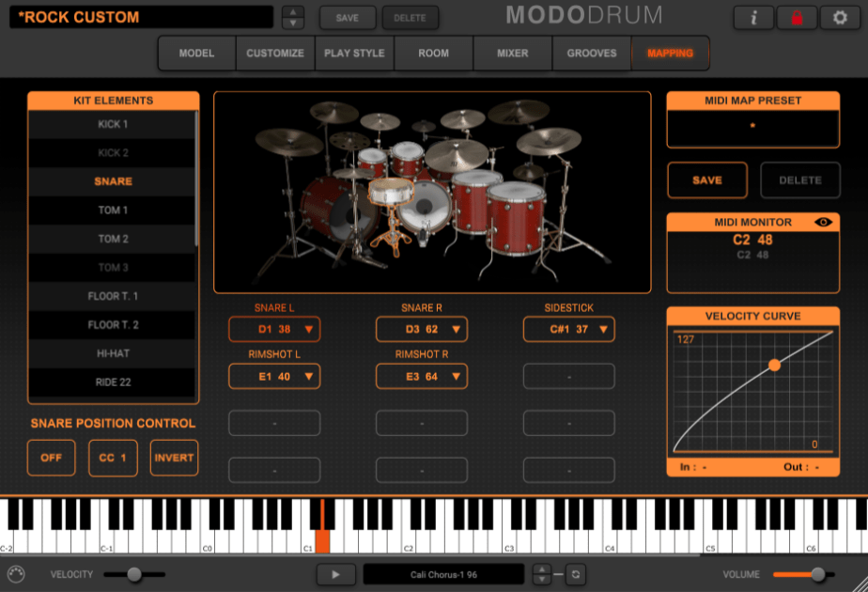Click the preset up/down arrows

(293, 18)
